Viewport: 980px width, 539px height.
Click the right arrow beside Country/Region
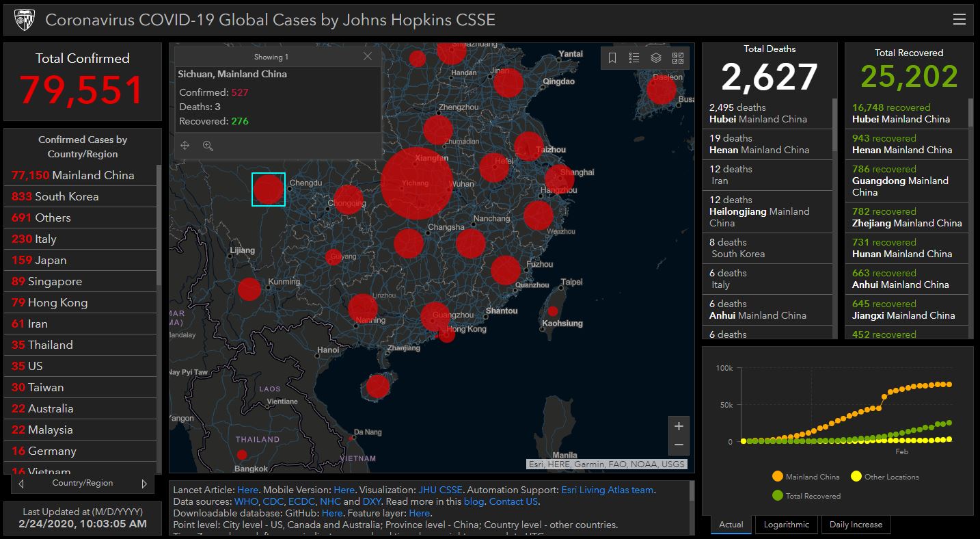pyautogui.click(x=144, y=484)
